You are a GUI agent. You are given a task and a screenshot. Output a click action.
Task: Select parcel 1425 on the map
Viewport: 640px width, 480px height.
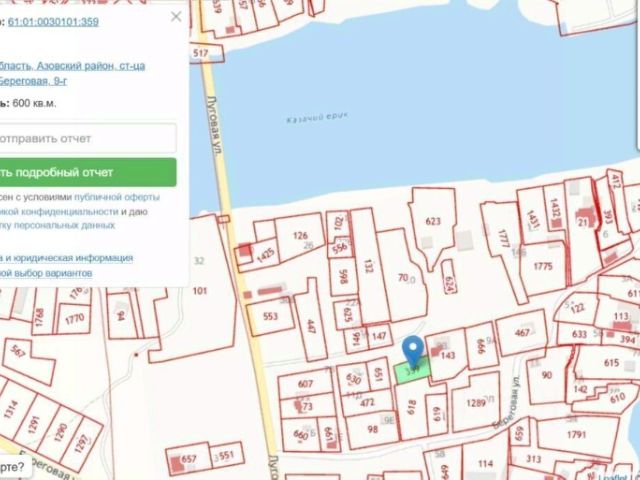266,255
